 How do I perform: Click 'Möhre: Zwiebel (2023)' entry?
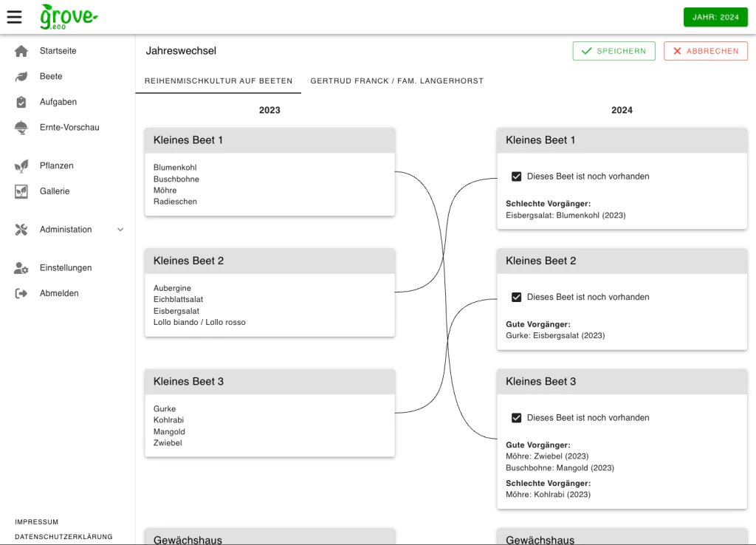tap(547, 456)
